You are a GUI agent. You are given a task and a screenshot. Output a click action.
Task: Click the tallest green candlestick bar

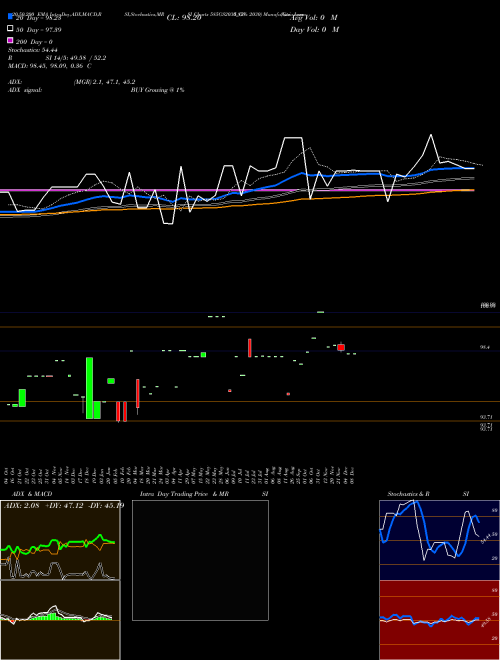click(x=90, y=388)
